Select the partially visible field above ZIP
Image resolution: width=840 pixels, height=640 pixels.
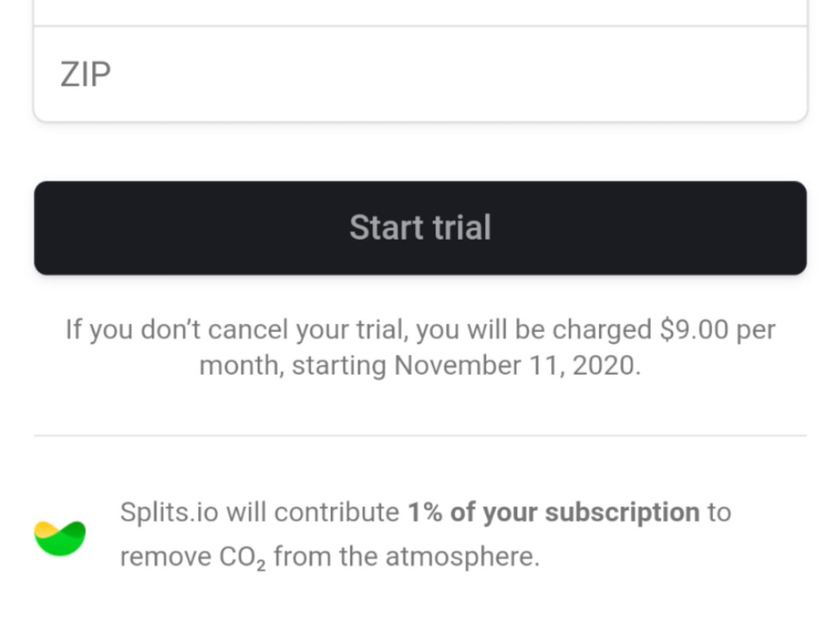(x=420, y=11)
